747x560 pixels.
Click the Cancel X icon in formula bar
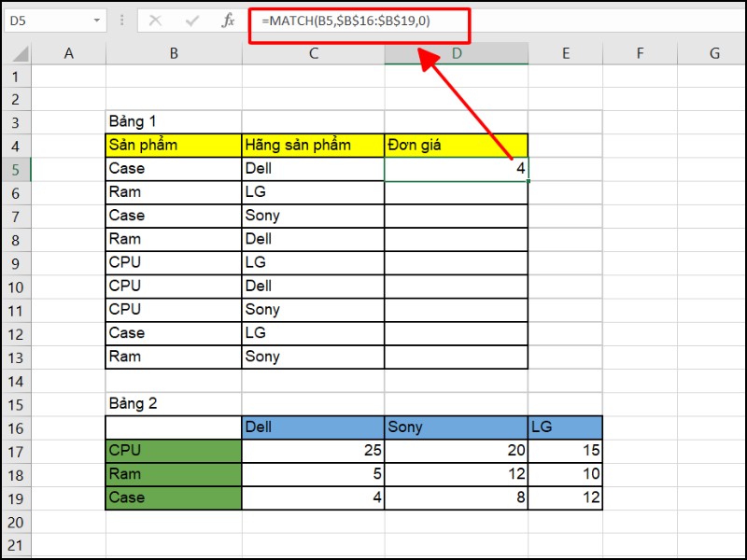(155, 21)
